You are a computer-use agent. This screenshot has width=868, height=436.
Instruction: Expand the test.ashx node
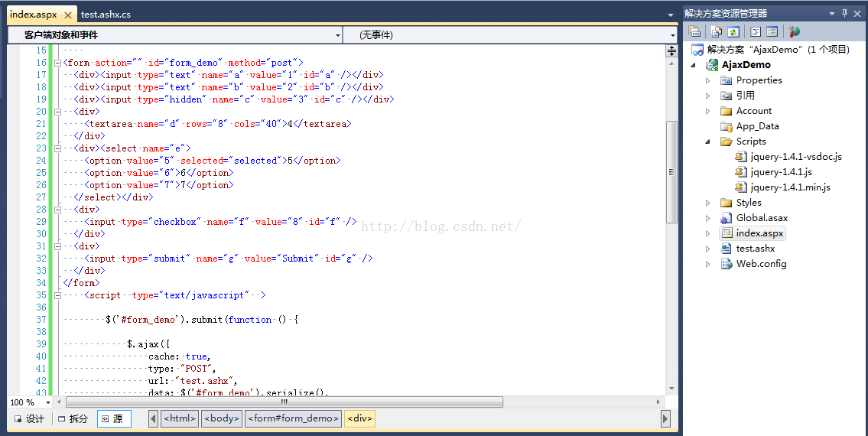click(x=708, y=249)
